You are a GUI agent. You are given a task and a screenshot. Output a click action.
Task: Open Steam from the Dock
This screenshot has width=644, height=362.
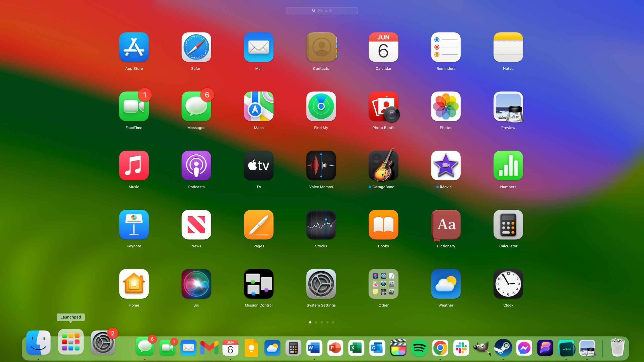[x=503, y=348]
